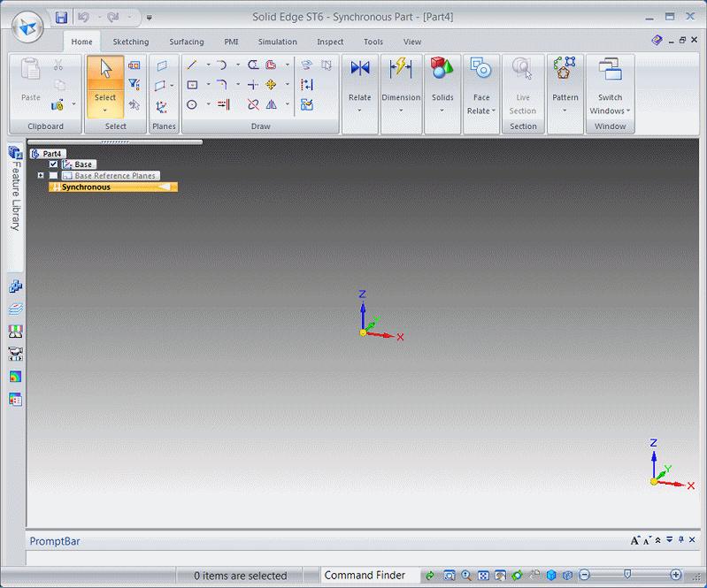Select the Fillet tool in Draw group

pos(222,85)
